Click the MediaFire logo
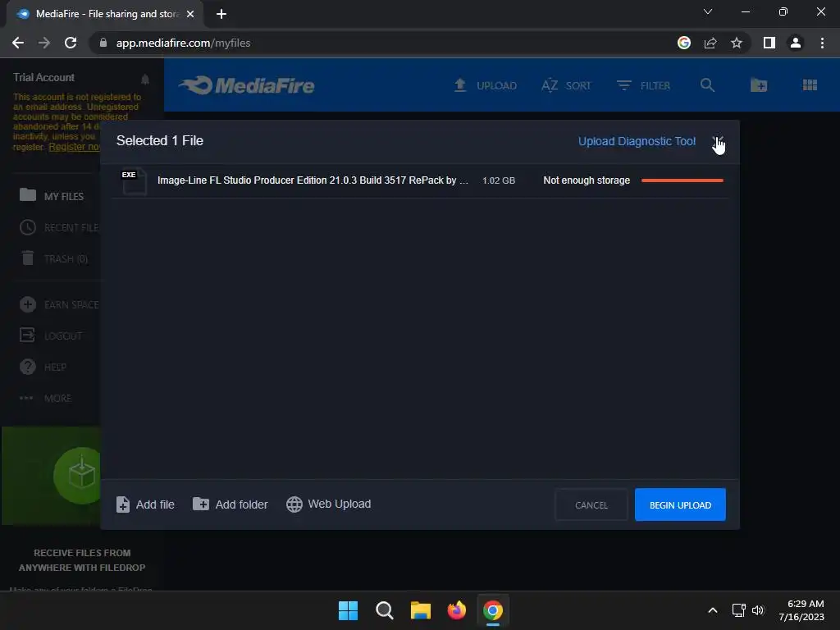840x630 pixels. click(x=246, y=85)
